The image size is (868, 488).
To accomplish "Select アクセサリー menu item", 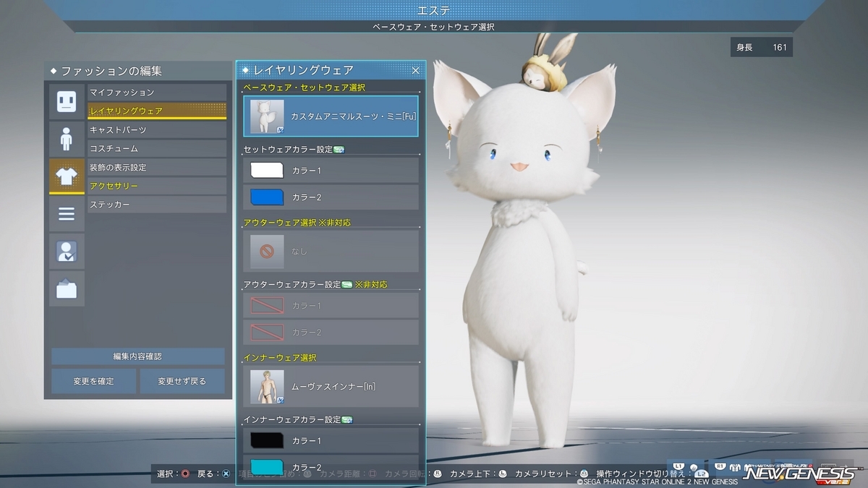I will point(157,186).
